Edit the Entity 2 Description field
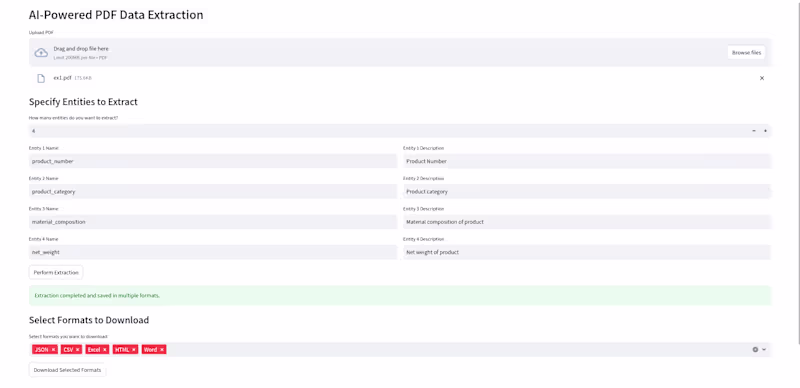The width and height of the screenshot is (800, 388). click(x=587, y=191)
